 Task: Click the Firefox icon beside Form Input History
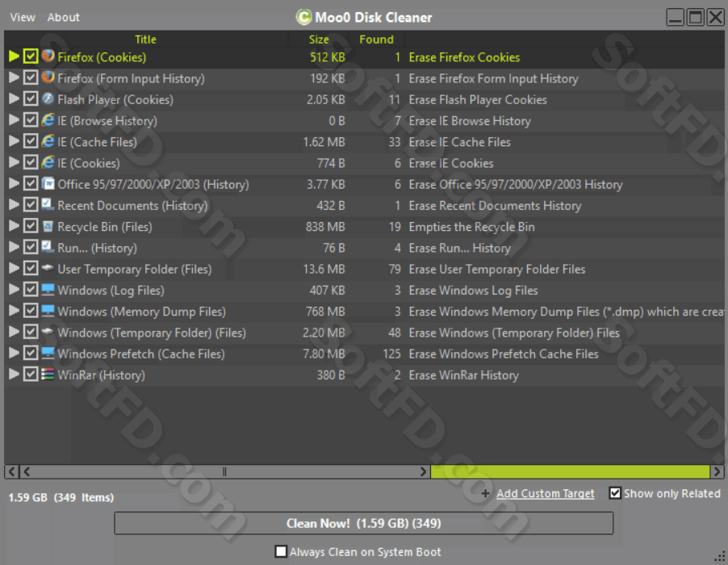48,77
